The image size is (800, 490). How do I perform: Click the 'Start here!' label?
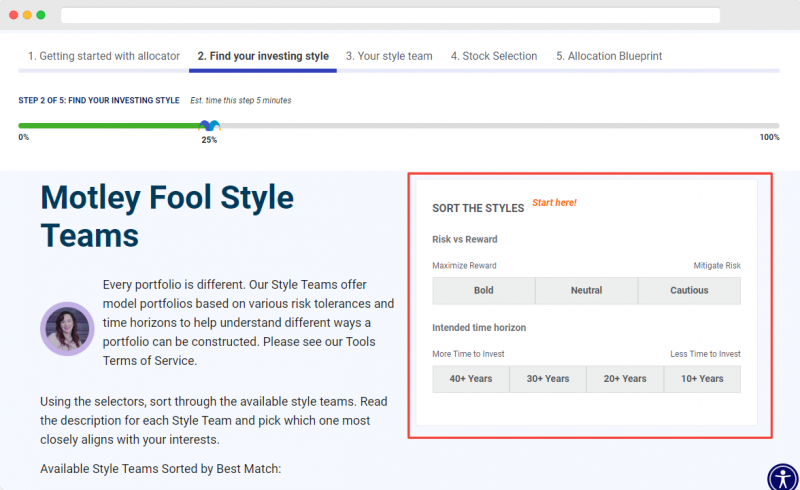(x=554, y=203)
